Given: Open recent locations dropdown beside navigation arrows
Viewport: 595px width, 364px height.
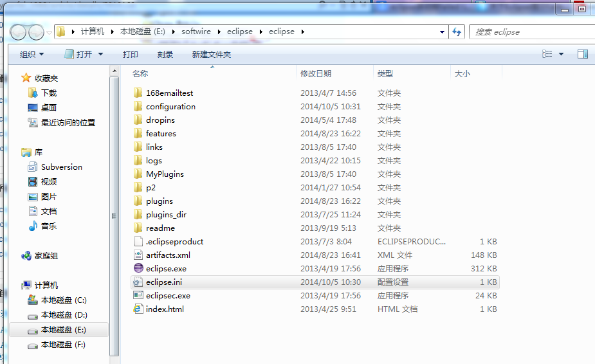Looking at the screenshot, I should [x=50, y=32].
